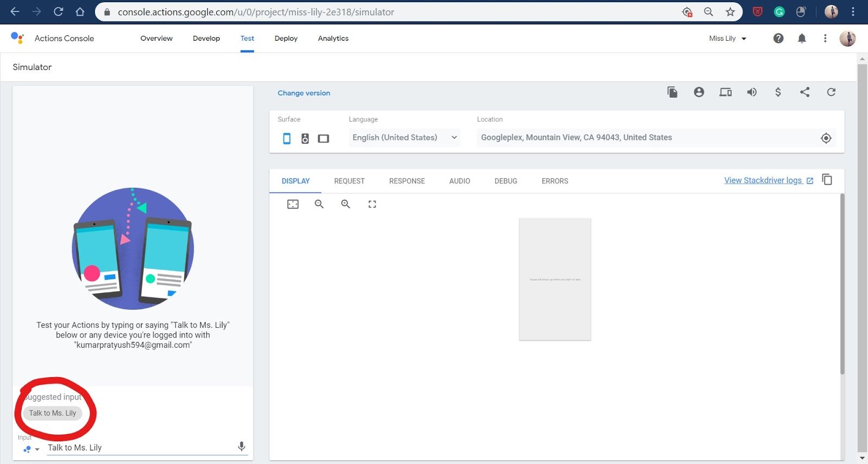Open the Grammarly extension icon
Image resolution: width=868 pixels, height=464 pixels.
(779, 12)
